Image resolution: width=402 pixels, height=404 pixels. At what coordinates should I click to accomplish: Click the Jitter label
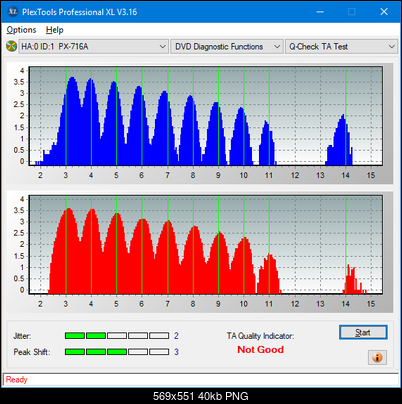(22, 336)
